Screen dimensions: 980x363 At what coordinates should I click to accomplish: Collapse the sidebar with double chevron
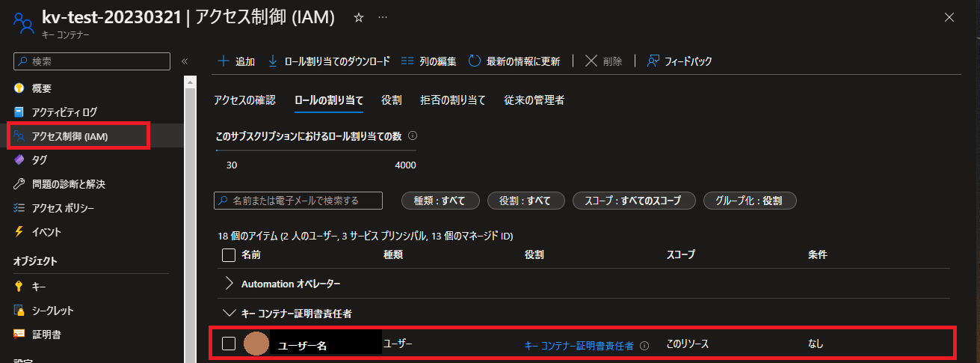185,61
